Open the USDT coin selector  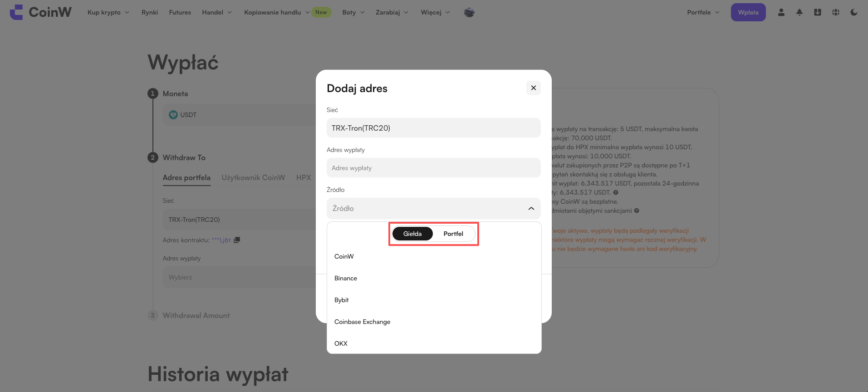pyautogui.click(x=240, y=115)
